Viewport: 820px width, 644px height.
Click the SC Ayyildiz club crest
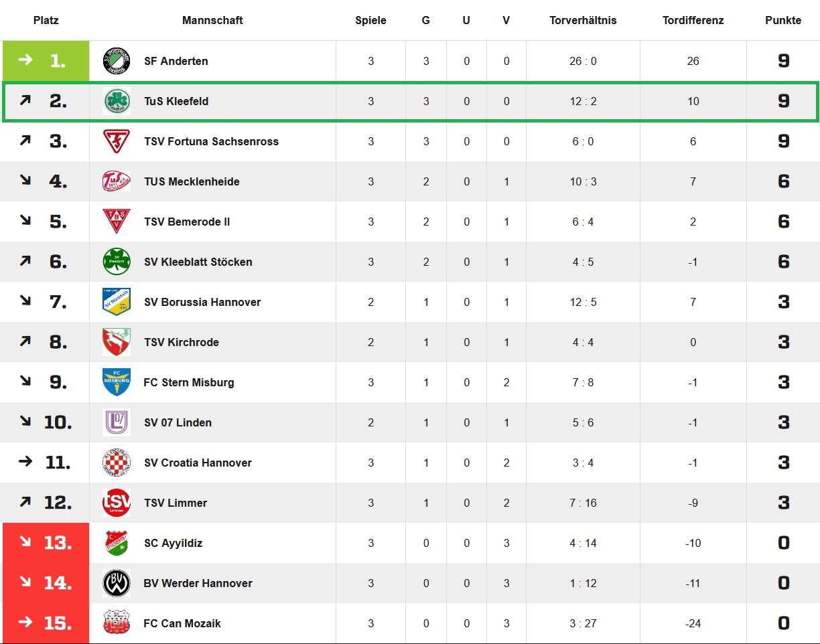point(116,543)
